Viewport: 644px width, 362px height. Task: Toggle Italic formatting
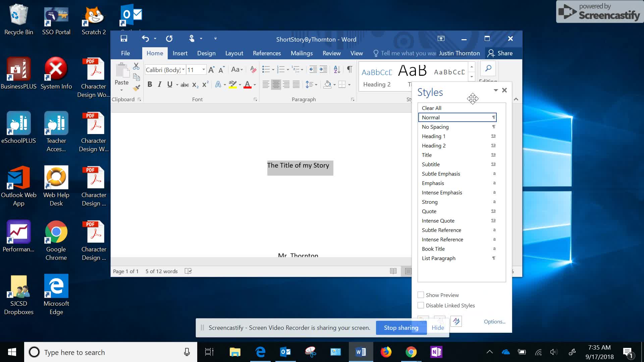tap(160, 84)
